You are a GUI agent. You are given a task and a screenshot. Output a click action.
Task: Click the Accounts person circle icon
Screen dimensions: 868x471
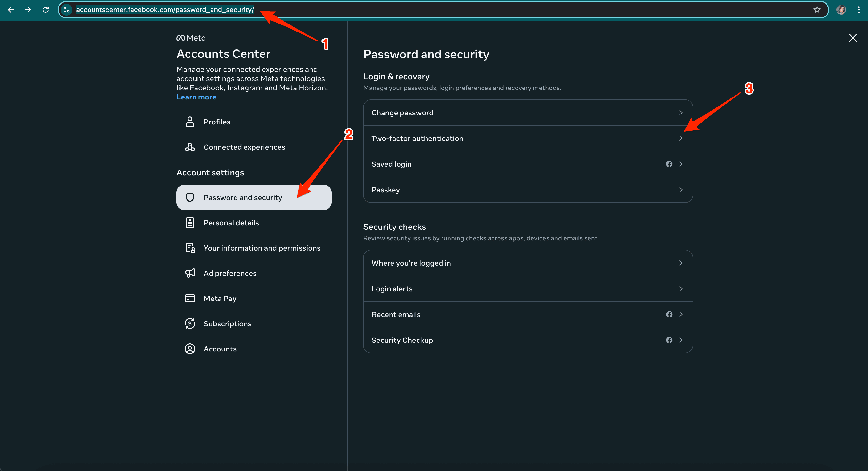pos(190,349)
